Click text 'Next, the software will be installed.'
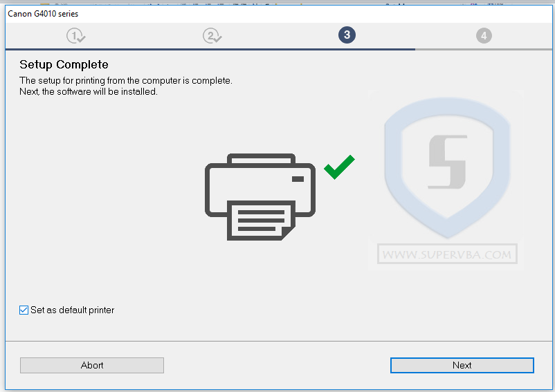 [x=89, y=91]
